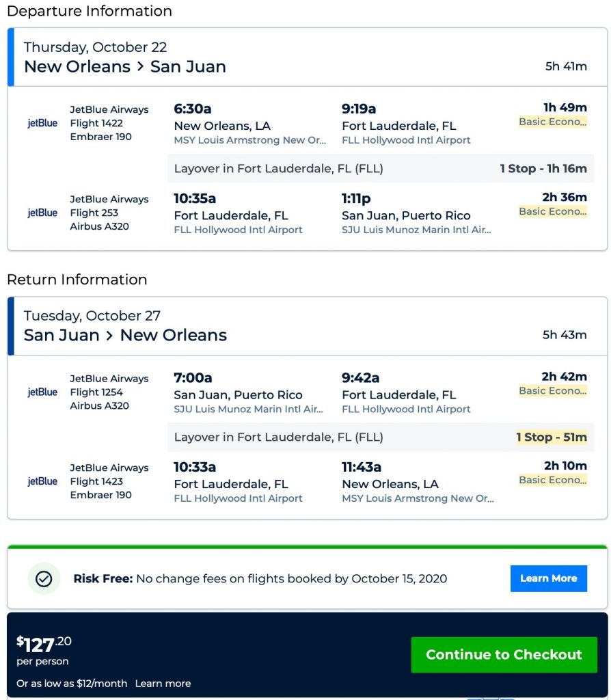611x700 pixels.
Task: Select the New Orleans > San Juan departure header
Action: pyautogui.click(x=125, y=66)
